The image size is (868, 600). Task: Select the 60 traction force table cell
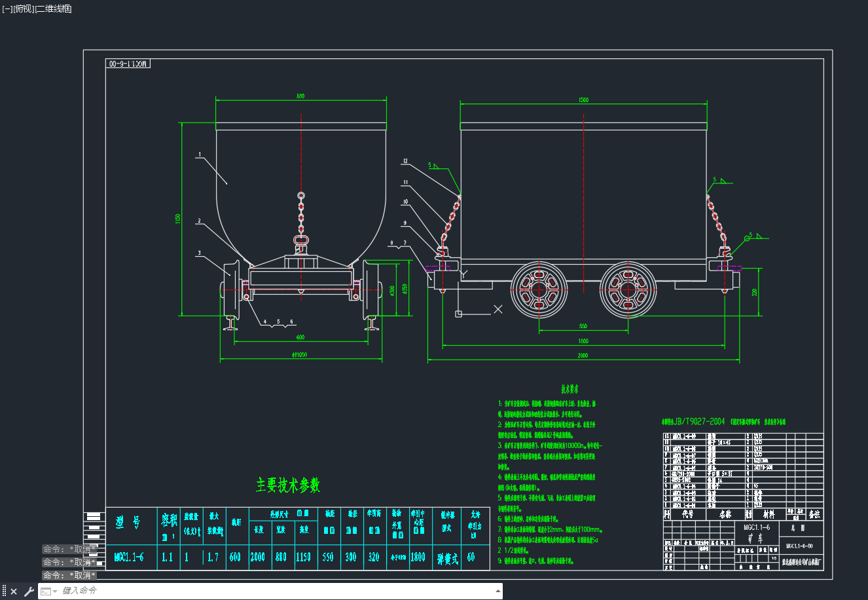coord(471,557)
